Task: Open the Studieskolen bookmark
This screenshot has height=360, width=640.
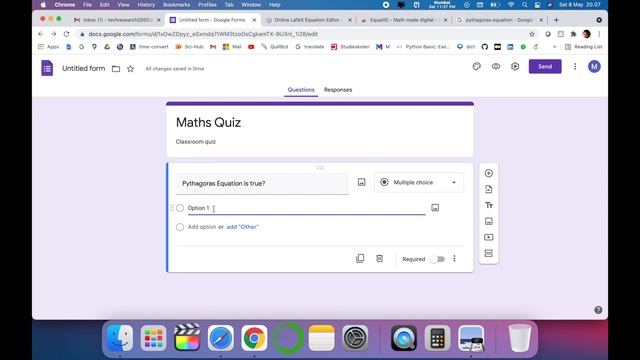Action: 351,47
